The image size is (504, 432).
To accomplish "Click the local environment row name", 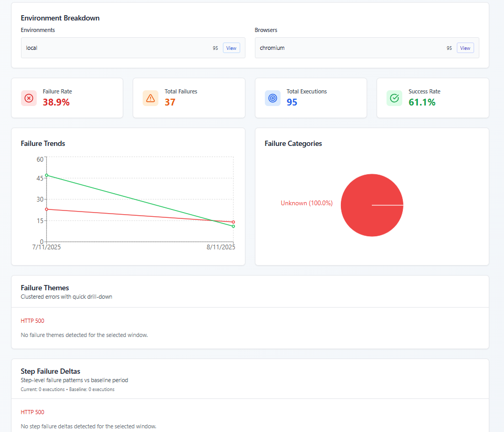I will pos(32,48).
